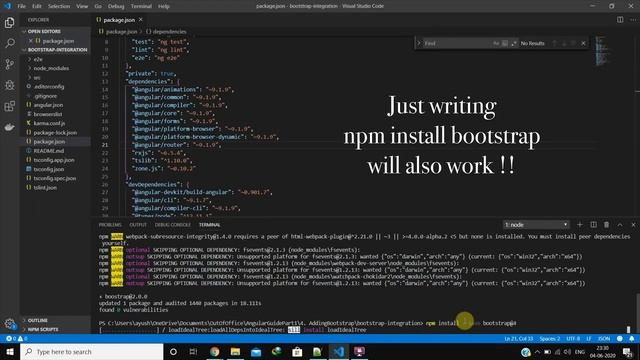640x360 pixels.
Task: Open notifications bell in status bar
Action: click(631, 339)
